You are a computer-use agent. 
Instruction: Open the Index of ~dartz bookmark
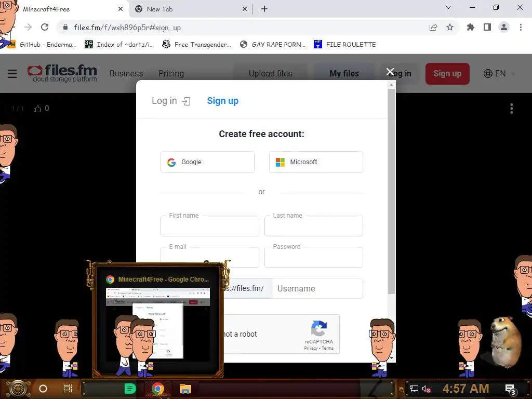119,45
